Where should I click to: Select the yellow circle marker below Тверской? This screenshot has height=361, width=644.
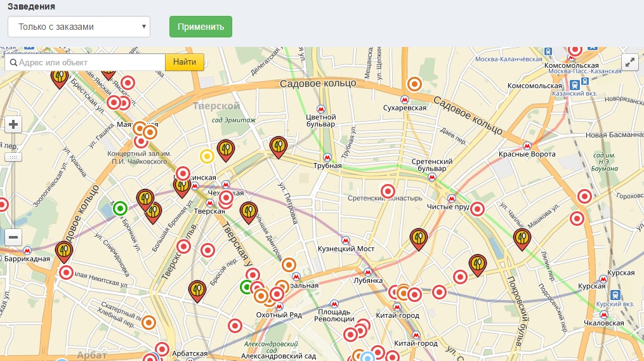coord(207,156)
